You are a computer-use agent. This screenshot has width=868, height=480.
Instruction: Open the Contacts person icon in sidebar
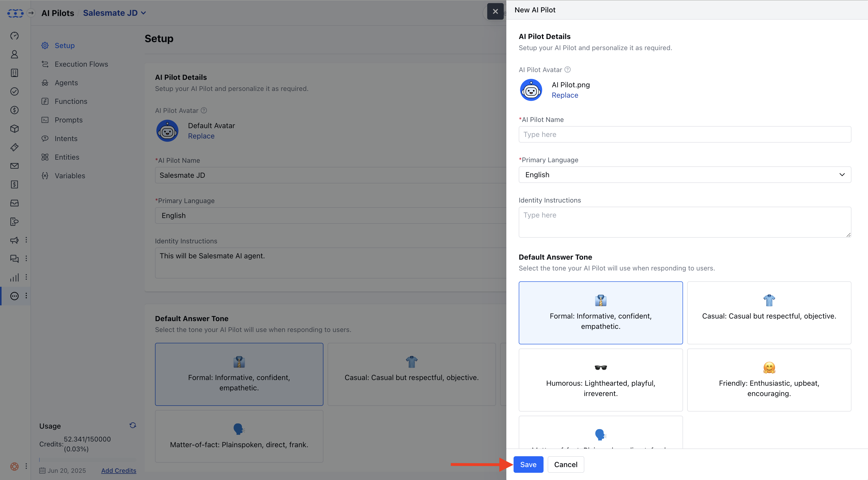[14, 54]
